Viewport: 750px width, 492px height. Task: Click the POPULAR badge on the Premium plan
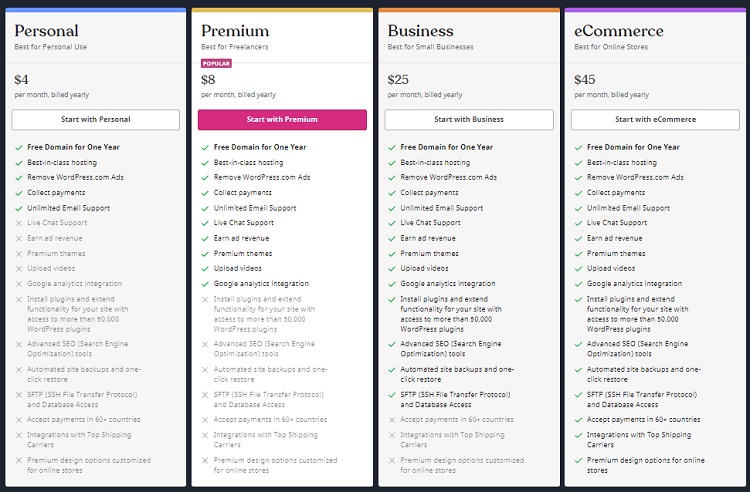tap(216, 64)
